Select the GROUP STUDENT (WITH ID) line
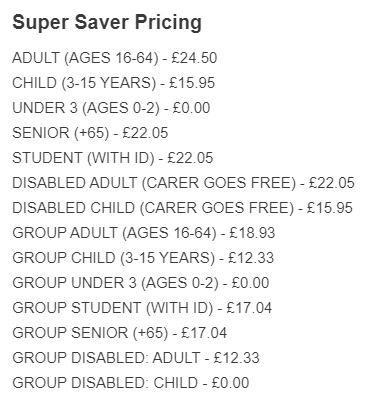This screenshot has height=414, width=375. pos(142,308)
